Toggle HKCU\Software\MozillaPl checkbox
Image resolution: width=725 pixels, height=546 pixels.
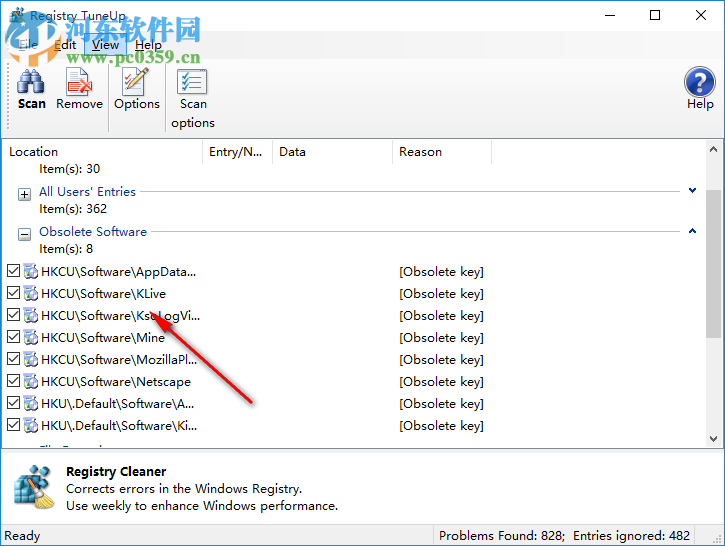(x=13, y=359)
